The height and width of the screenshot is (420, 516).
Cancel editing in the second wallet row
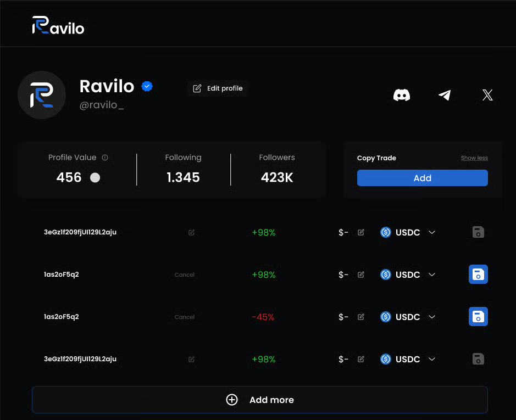point(185,275)
